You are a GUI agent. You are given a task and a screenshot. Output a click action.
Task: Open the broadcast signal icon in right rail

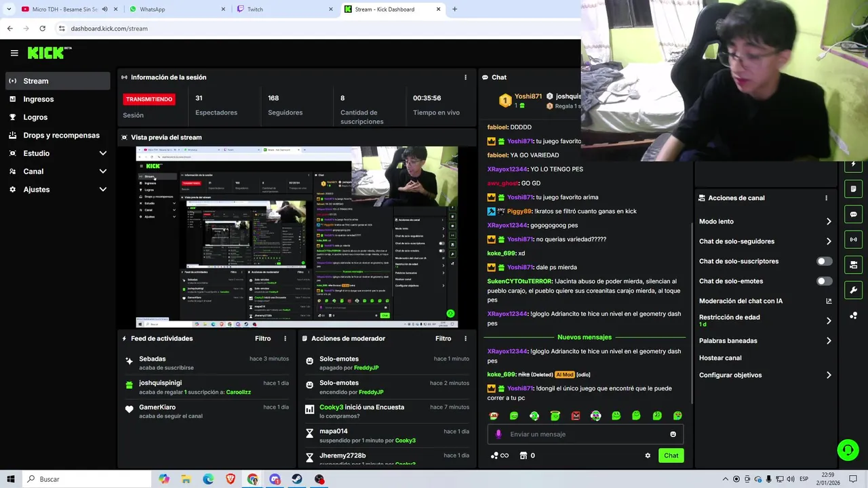click(853, 239)
